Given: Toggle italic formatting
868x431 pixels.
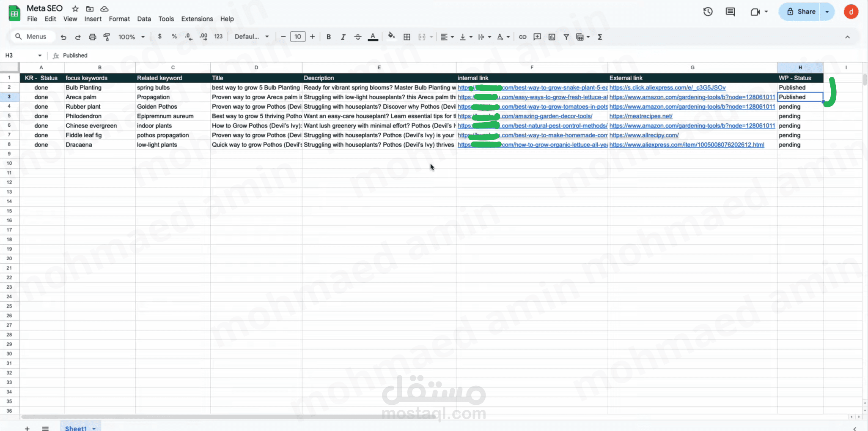Looking at the screenshot, I should click(343, 37).
